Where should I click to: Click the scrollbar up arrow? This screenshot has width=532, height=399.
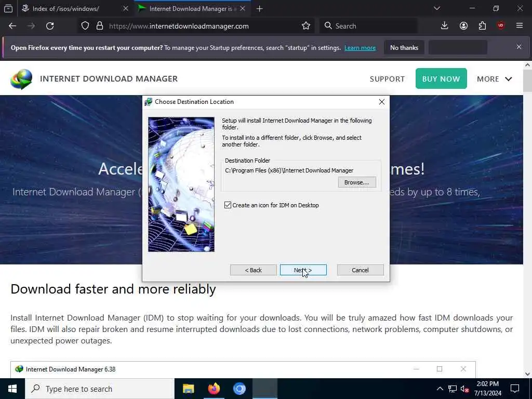(x=527, y=65)
